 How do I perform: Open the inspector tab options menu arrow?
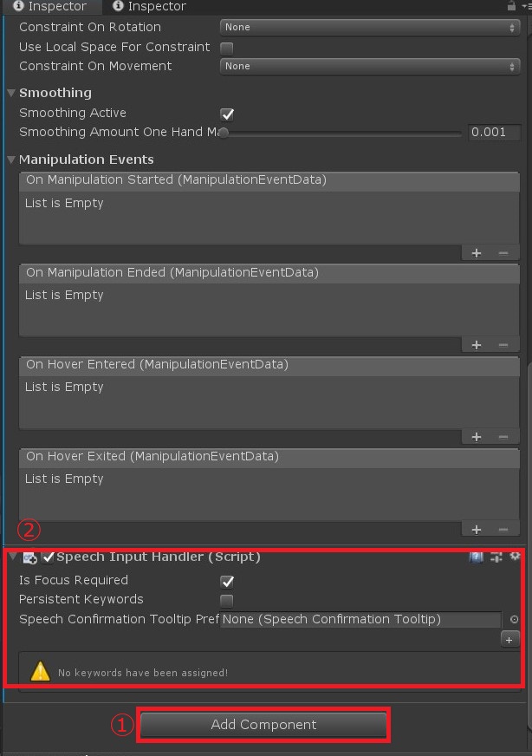524,6
